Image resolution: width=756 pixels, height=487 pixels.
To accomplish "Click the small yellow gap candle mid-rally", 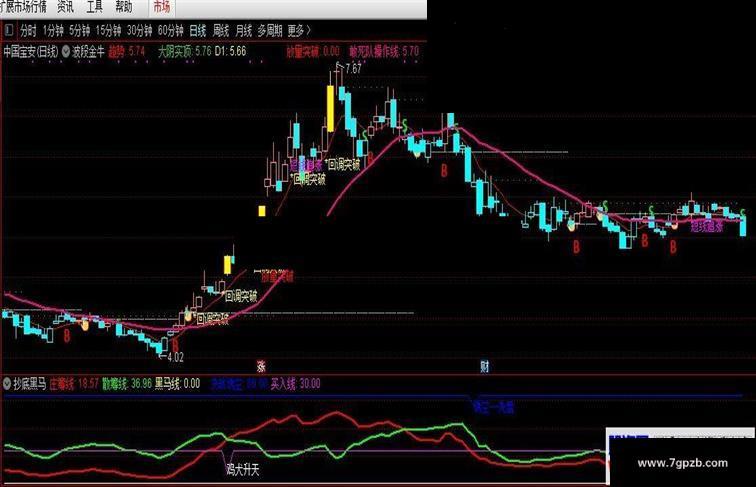I will [262, 211].
